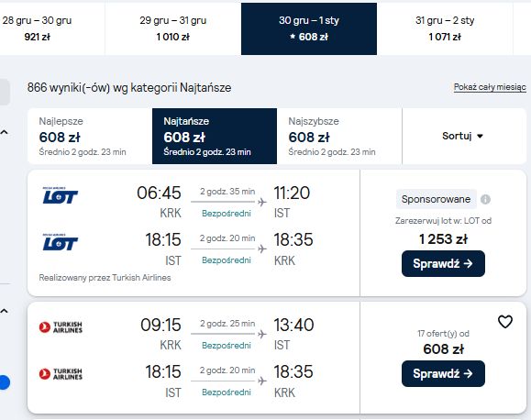Click Turkish Airlines logo on 09:15 flight
The height and width of the screenshot is (420, 531).
coord(61,327)
